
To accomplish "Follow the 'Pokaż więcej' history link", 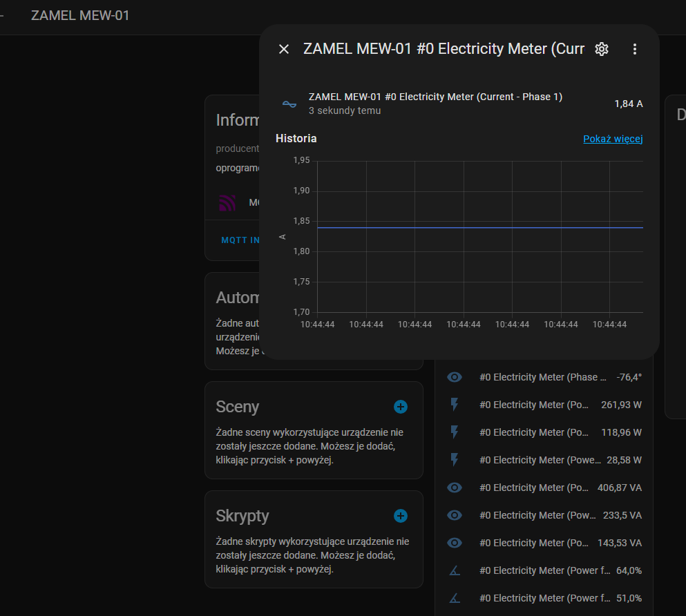I will (x=613, y=139).
